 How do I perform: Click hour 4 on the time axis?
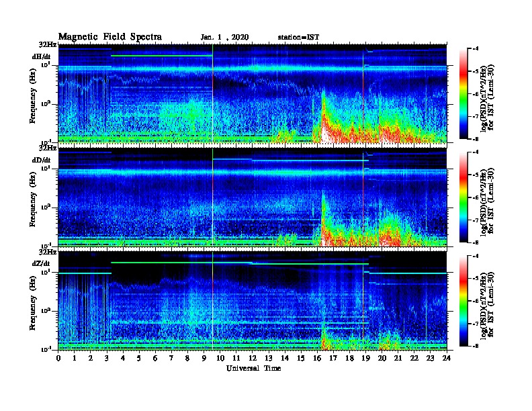click(x=123, y=358)
